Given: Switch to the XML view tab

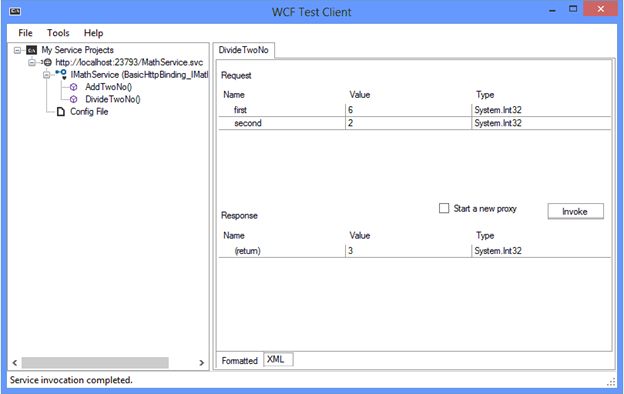Looking at the screenshot, I should 278,359.
